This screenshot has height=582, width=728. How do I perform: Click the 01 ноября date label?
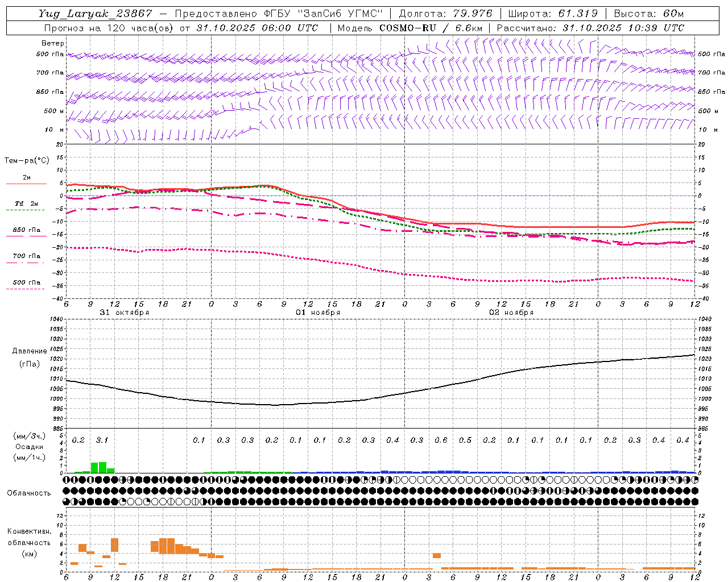(318, 312)
